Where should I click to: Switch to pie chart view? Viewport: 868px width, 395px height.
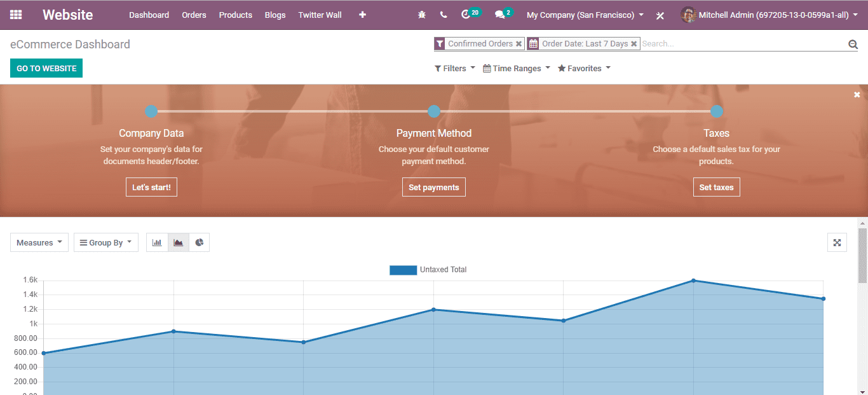[200, 242]
